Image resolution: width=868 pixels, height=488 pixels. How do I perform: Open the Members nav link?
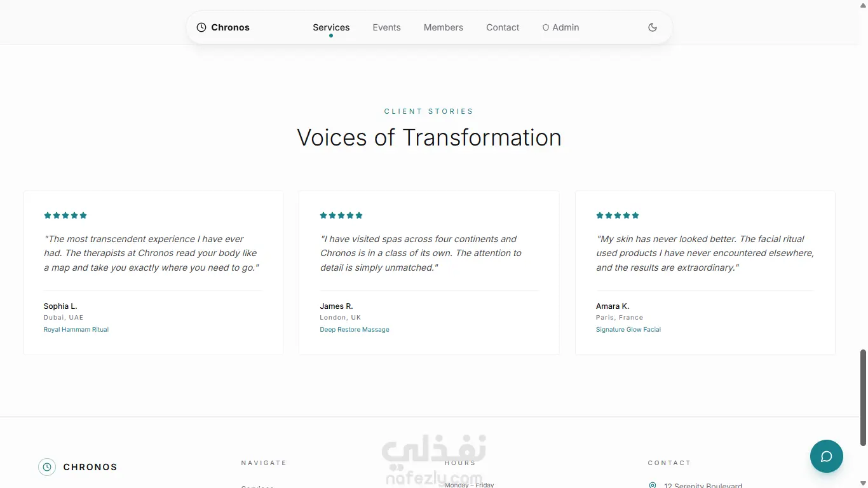coord(444,27)
